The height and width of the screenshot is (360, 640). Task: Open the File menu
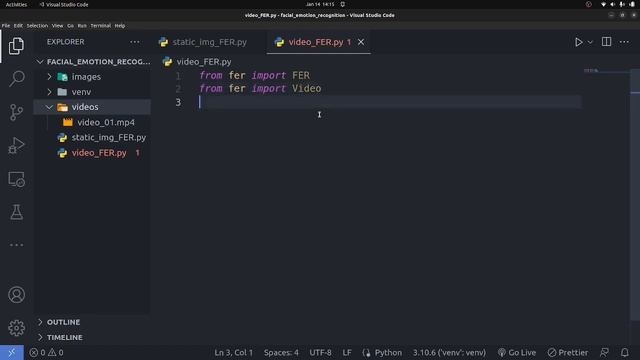coord(6,25)
